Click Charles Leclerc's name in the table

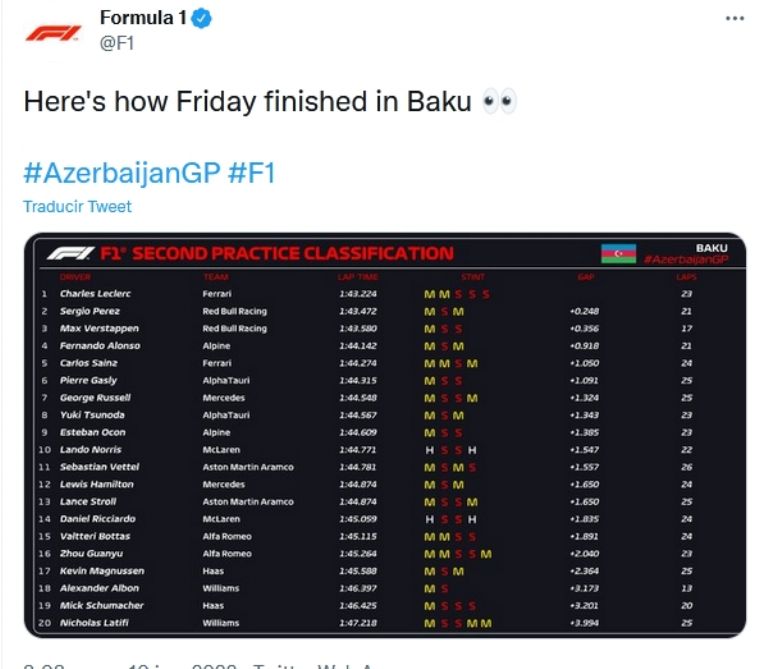94,294
